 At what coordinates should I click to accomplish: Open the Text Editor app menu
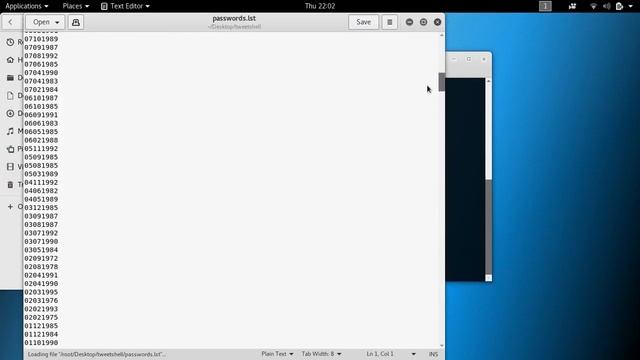[125, 6]
